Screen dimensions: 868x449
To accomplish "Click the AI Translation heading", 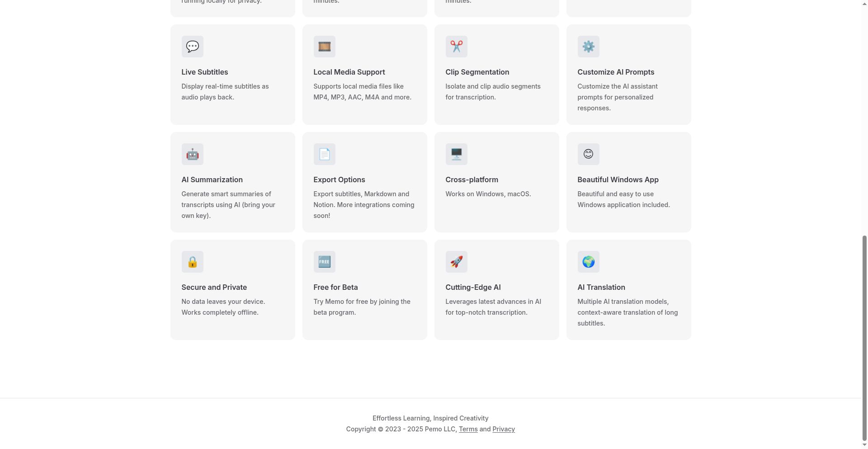I will coord(601,287).
